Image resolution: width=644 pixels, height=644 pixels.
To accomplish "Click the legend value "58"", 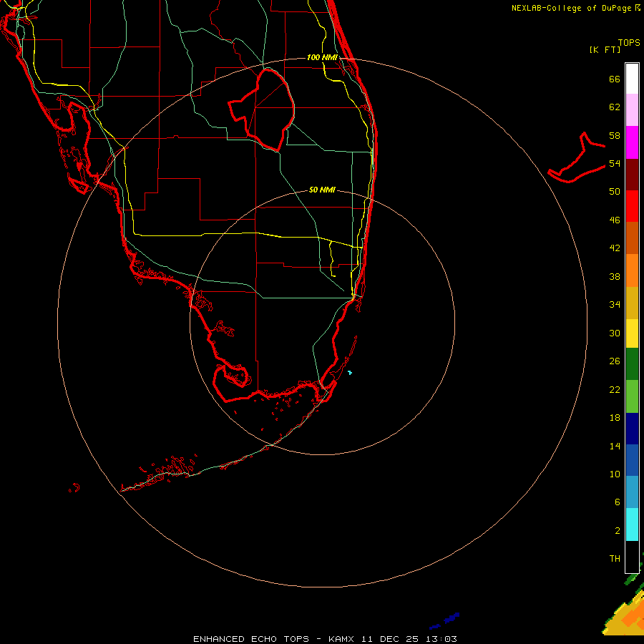I will pos(615,135).
